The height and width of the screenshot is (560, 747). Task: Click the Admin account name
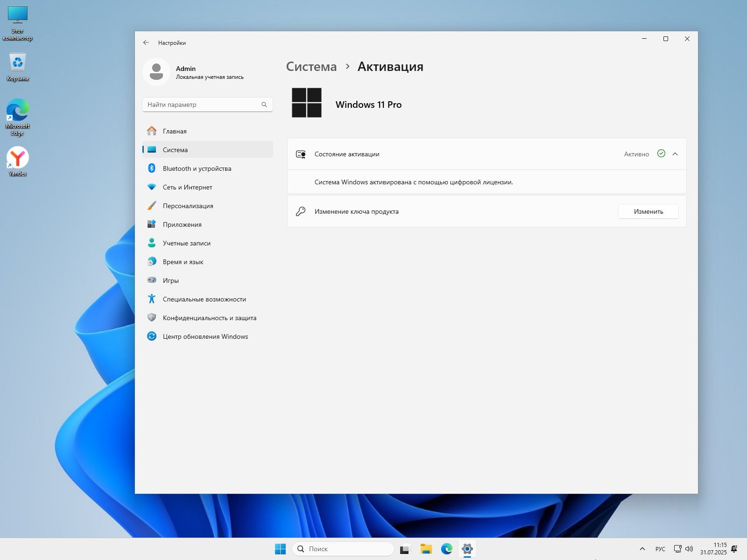click(186, 69)
